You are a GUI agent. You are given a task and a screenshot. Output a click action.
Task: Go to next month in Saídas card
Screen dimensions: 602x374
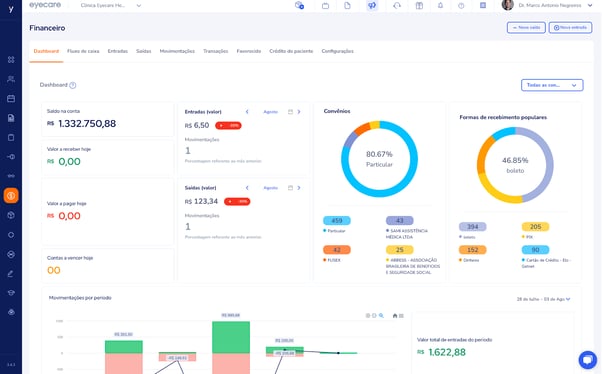point(299,188)
